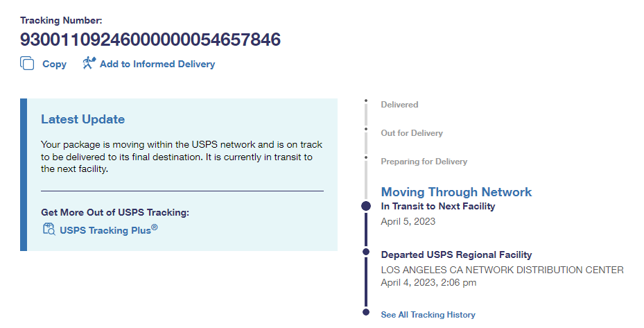This screenshot has height=328, width=644.
Task: Expand See All Tracking History
Action: (x=428, y=315)
